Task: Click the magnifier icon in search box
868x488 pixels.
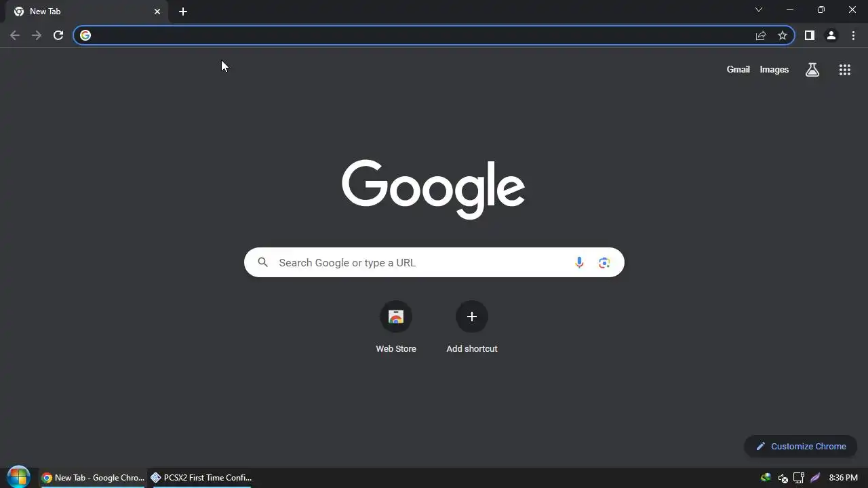Action: click(263, 262)
